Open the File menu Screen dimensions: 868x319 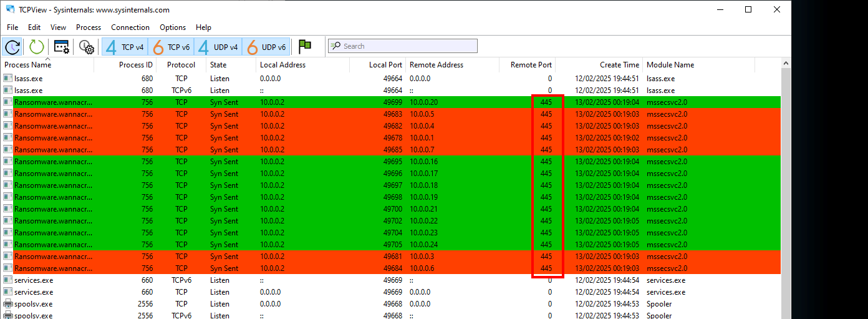tap(12, 27)
